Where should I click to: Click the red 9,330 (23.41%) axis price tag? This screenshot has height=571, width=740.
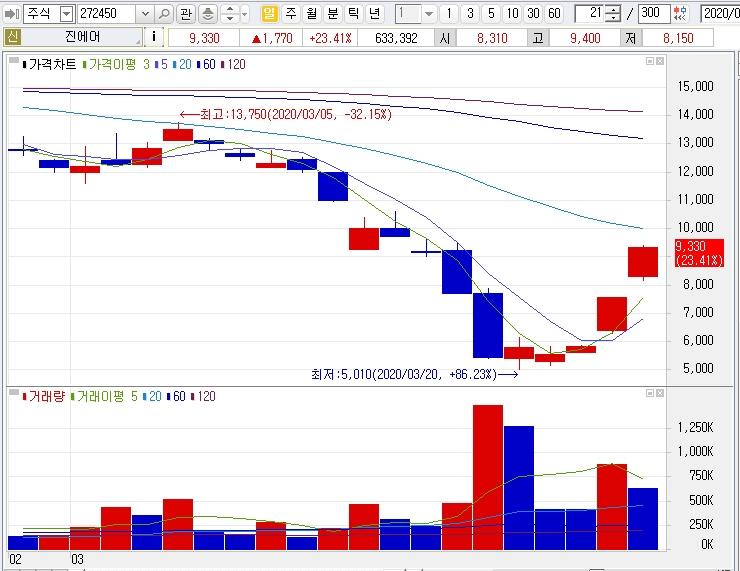(x=699, y=253)
